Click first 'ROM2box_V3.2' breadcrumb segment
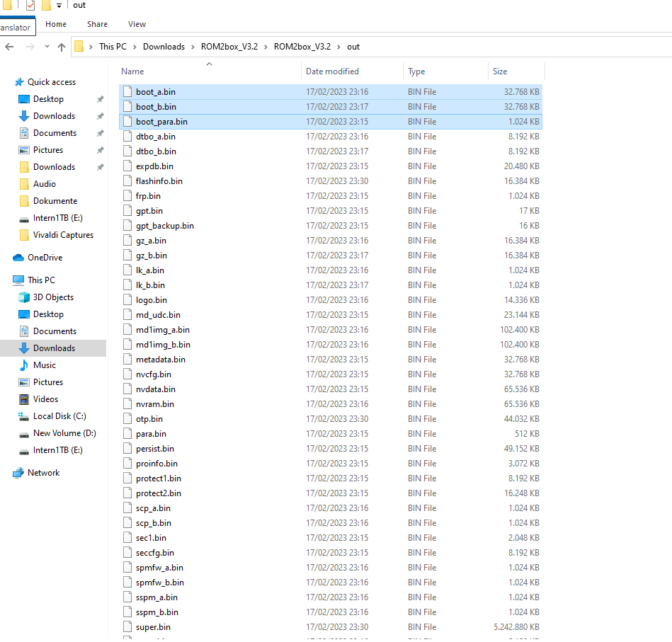 pos(229,46)
